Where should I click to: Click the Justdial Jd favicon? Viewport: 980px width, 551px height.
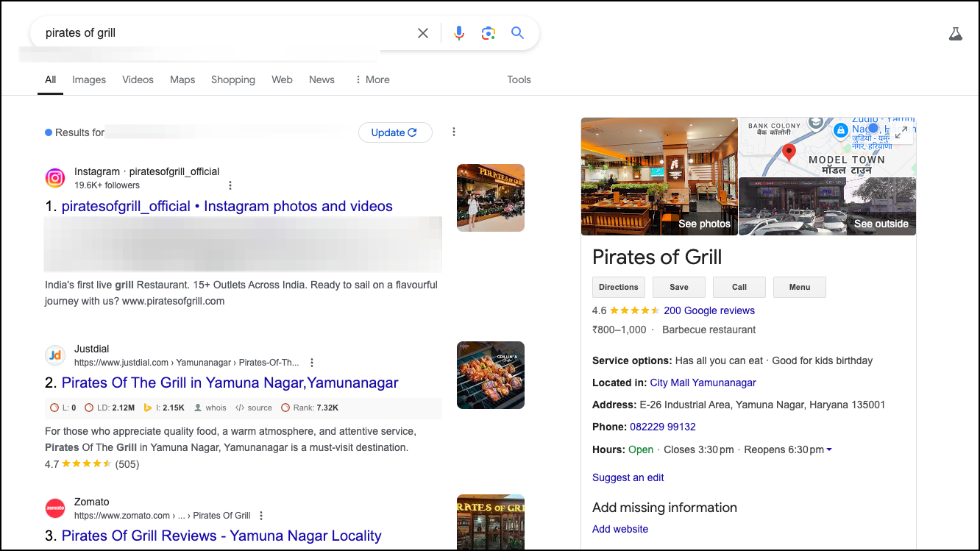(x=55, y=355)
